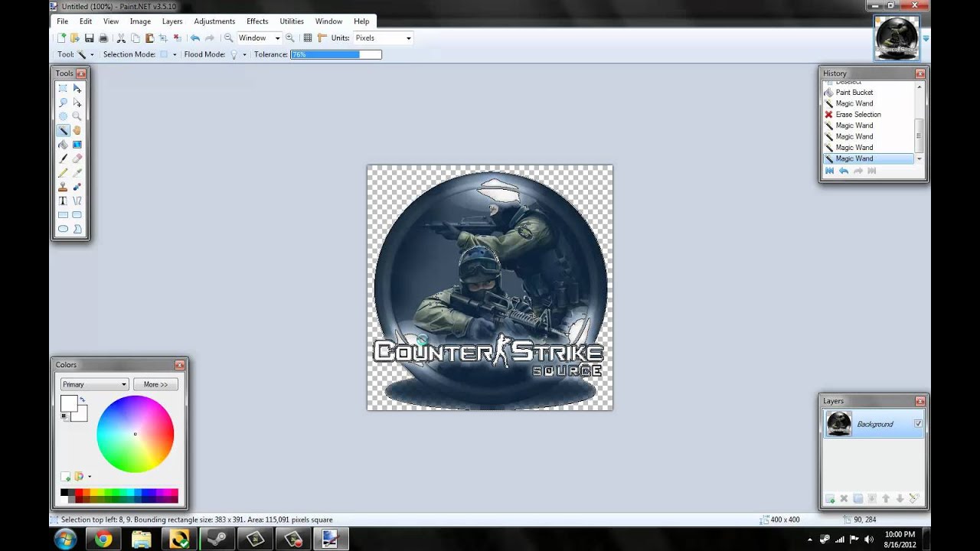Open the Layers menu

click(x=172, y=21)
